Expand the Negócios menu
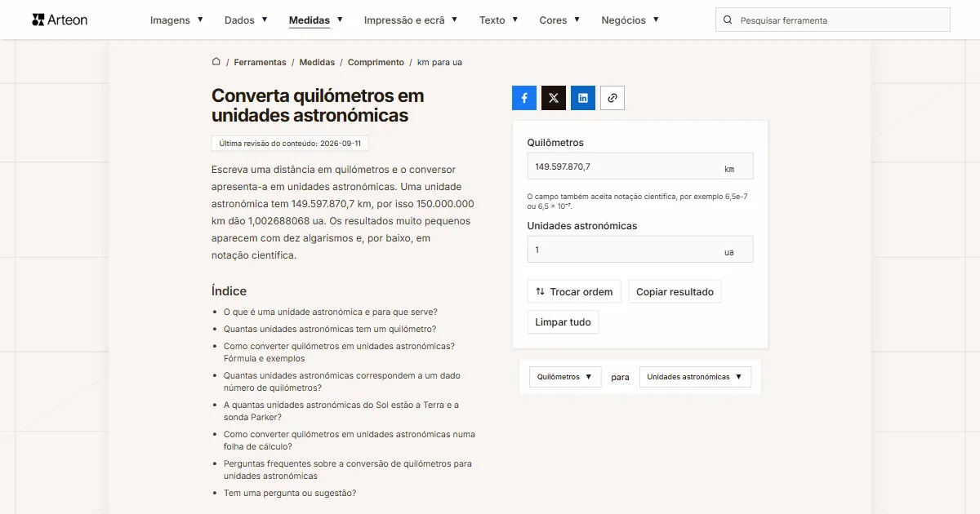Screen dimensions: 980x514 (630, 20)
